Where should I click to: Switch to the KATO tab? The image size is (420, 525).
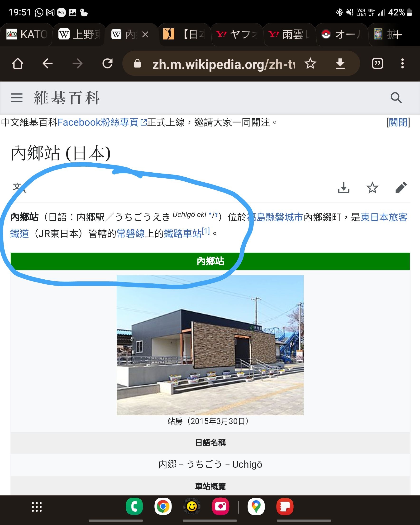point(26,34)
